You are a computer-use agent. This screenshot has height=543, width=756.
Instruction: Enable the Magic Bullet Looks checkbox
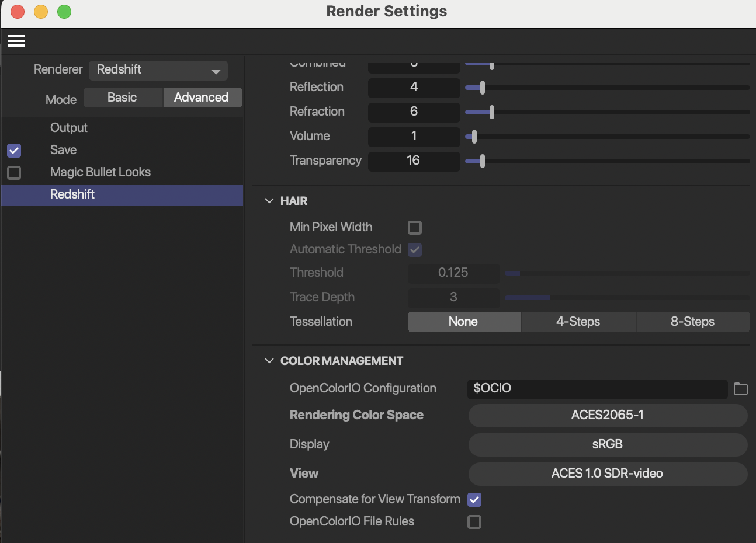tap(14, 173)
